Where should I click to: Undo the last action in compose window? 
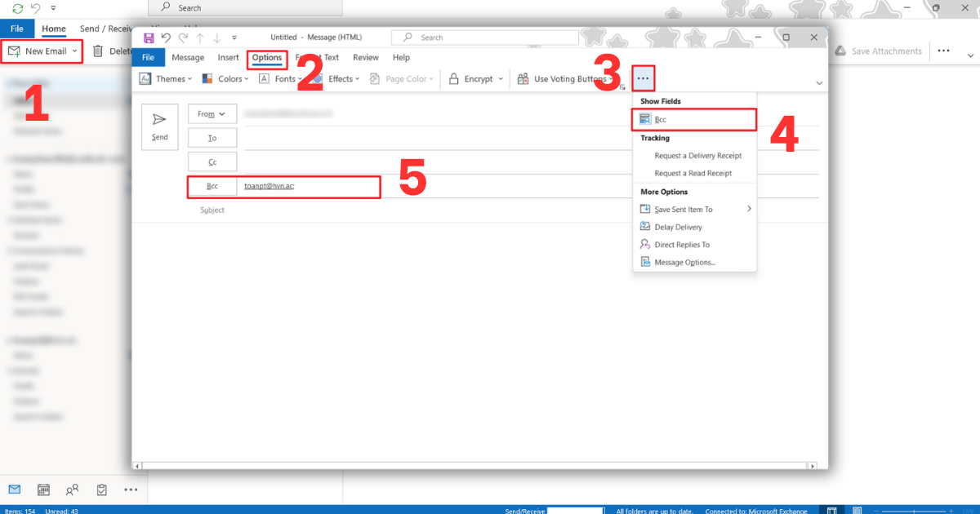[166, 37]
